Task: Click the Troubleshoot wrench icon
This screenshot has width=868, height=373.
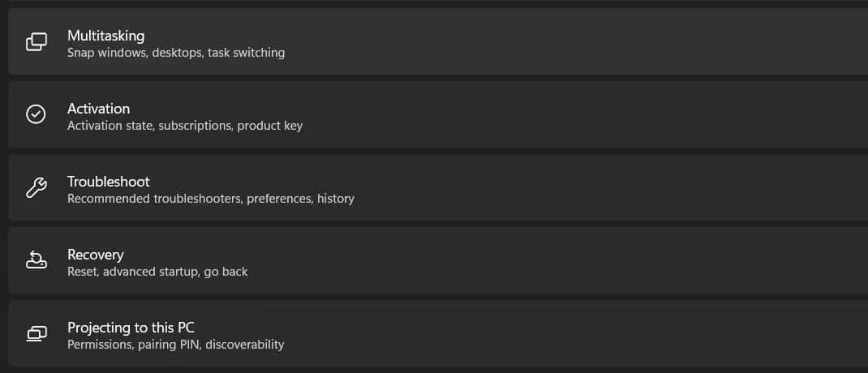Action: (37, 187)
